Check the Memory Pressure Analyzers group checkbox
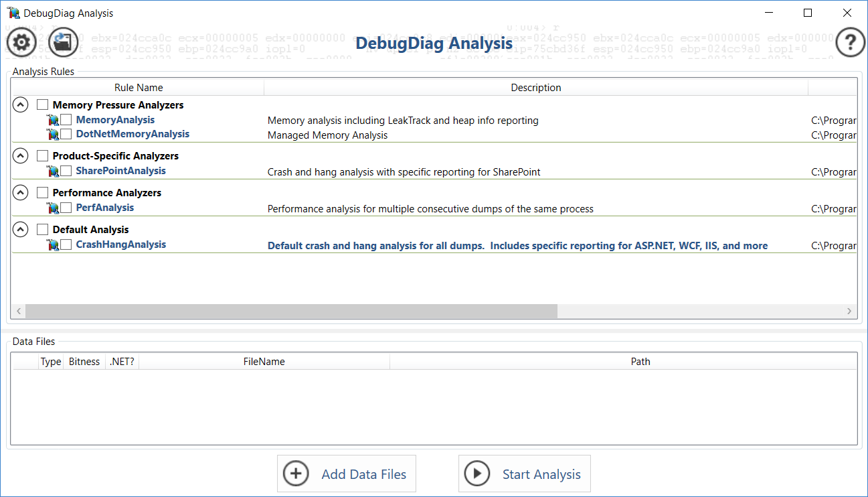The height and width of the screenshot is (497, 868). click(x=42, y=104)
